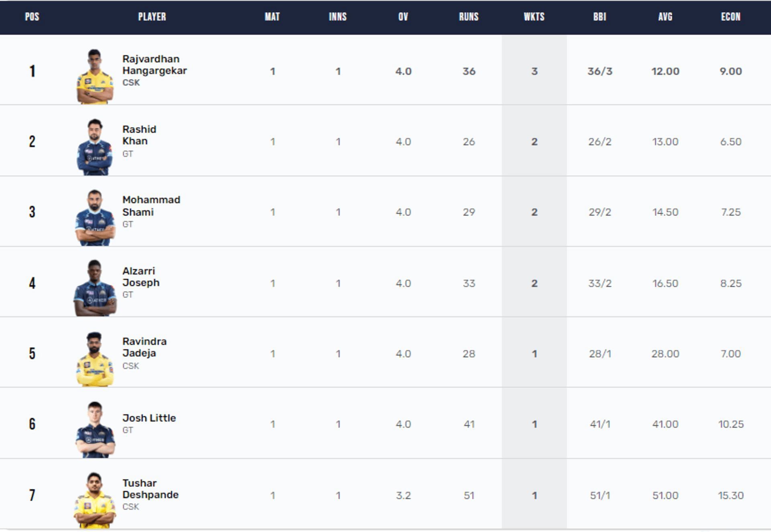
Task: Sort by the AVG column header
Action: click(x=665, y=17)
